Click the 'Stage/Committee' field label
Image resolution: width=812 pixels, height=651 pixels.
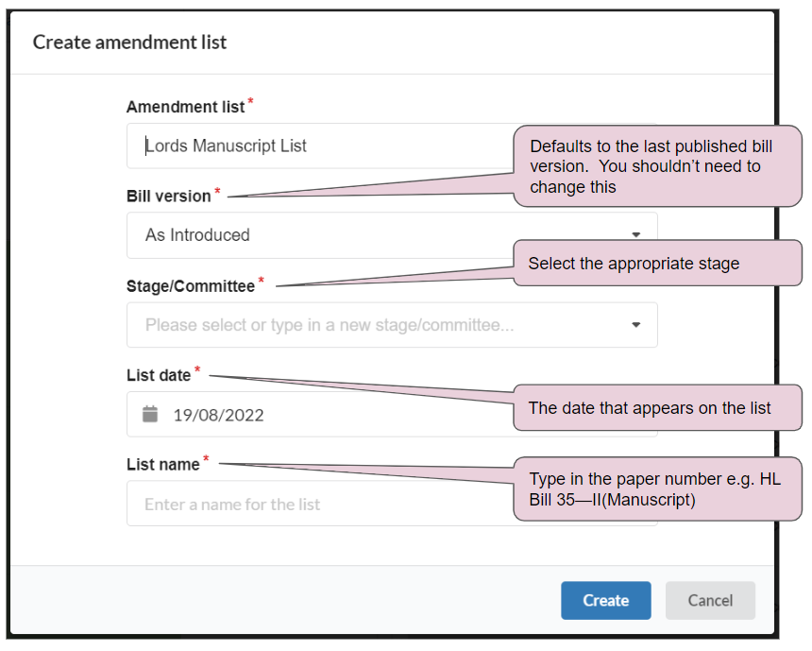coord(191,286)
